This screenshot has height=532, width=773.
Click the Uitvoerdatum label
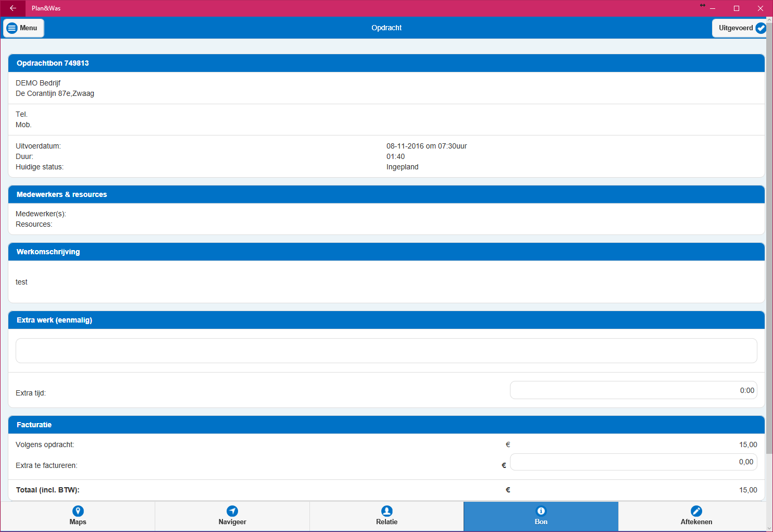(x=38, y=146)
